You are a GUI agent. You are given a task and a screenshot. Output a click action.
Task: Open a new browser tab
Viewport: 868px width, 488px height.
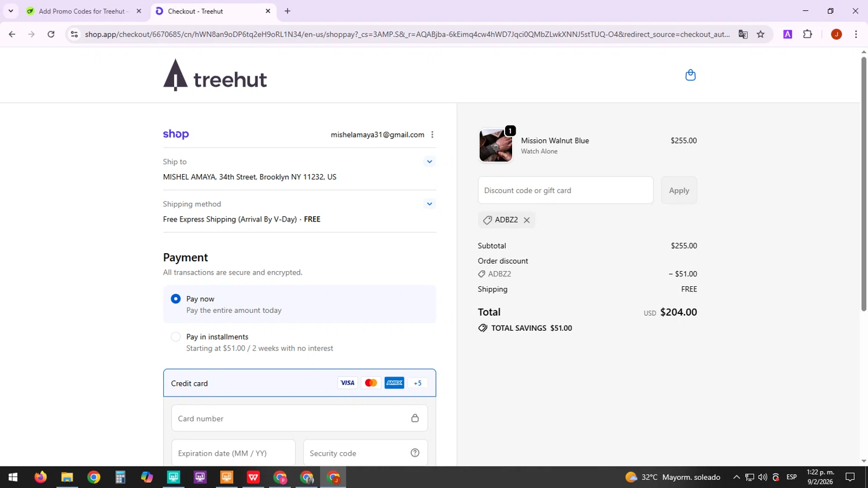pos(288,11)
